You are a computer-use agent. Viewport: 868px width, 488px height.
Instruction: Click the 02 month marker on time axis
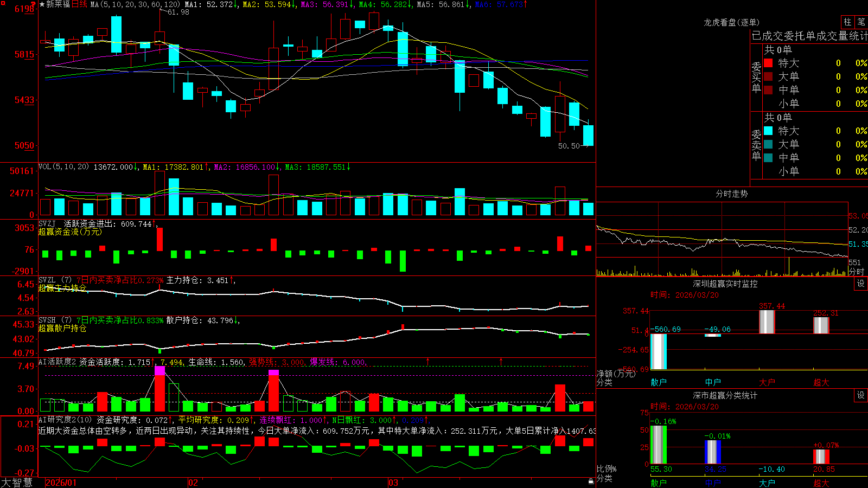click(x=193, y=483)
